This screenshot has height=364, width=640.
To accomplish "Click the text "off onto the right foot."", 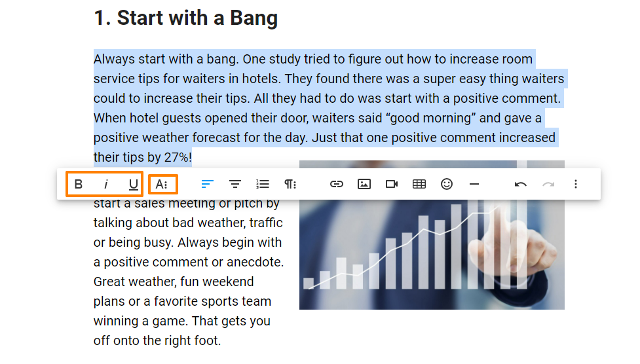I will click(x=157, y=340).
